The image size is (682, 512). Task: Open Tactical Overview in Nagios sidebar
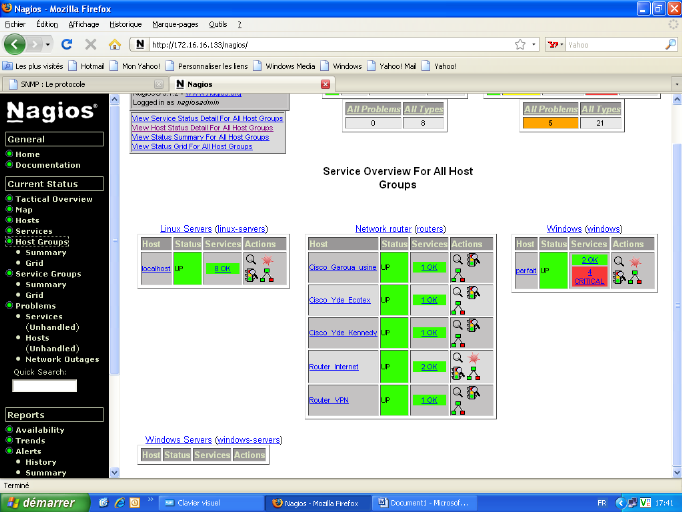[53, 199]
